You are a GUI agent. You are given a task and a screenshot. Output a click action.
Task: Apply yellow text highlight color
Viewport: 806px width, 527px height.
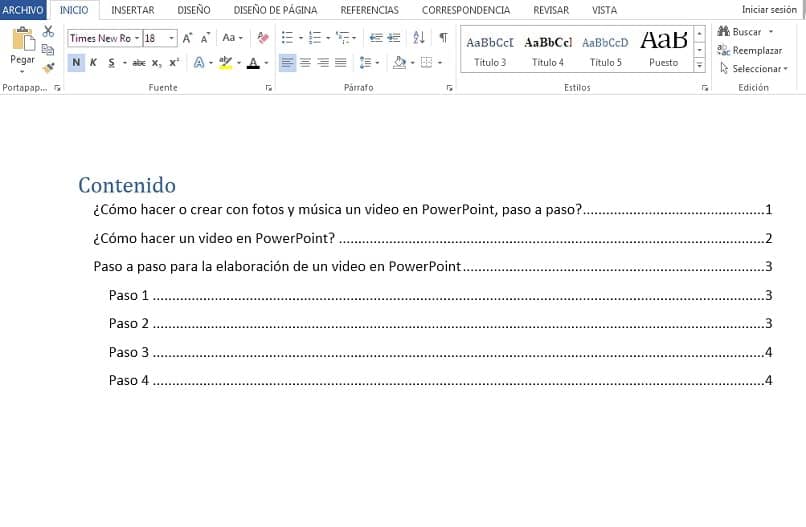225,63
